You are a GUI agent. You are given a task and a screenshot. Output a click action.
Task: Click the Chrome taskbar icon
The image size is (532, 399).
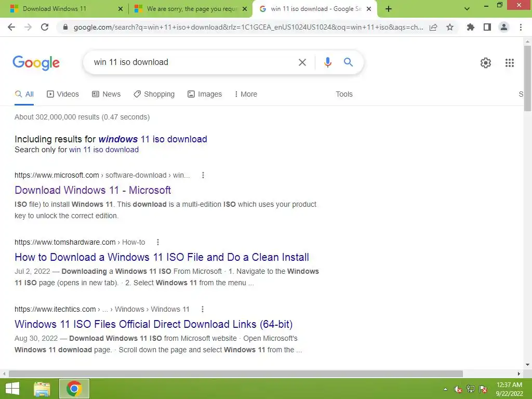[x=74, y=389]
